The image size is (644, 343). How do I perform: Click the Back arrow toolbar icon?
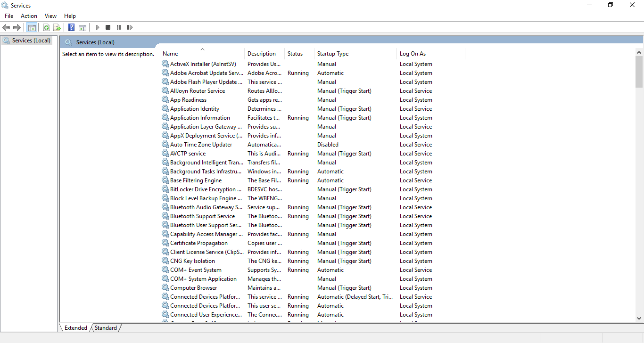pos(6,28)
